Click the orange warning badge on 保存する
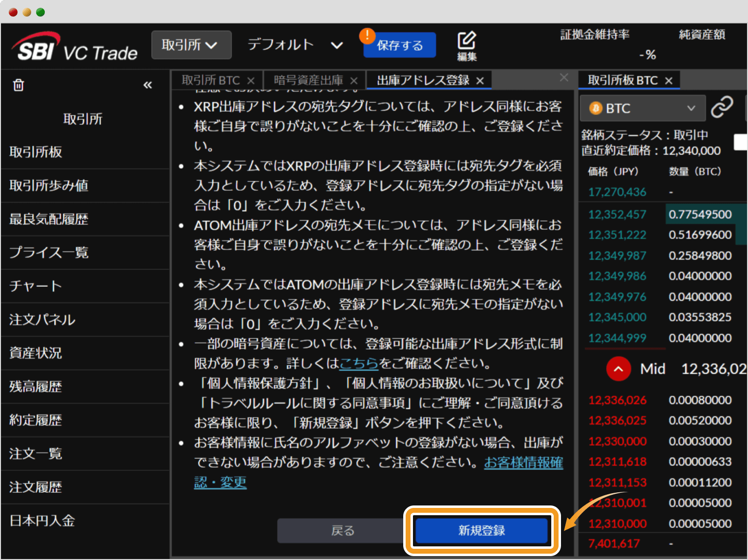 367,36
